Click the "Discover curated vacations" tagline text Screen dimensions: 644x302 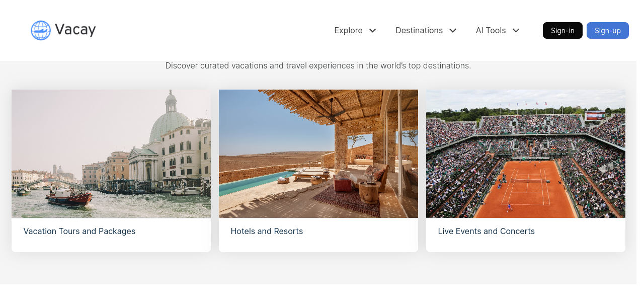(x=318, y=66)
